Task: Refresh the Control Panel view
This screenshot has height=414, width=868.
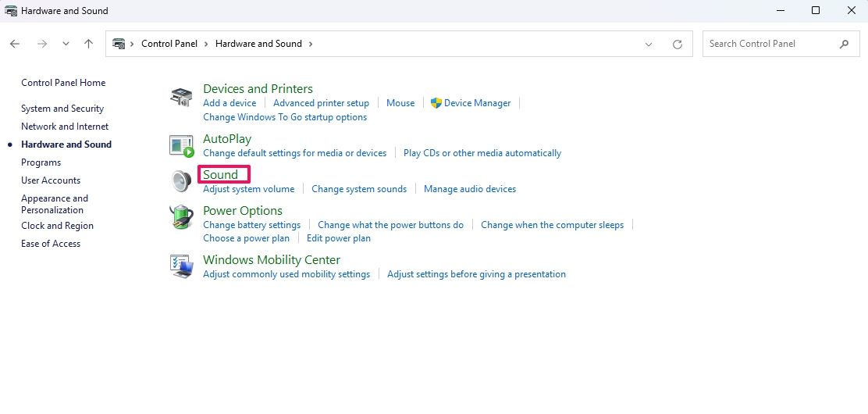Action: pos(678,45)
